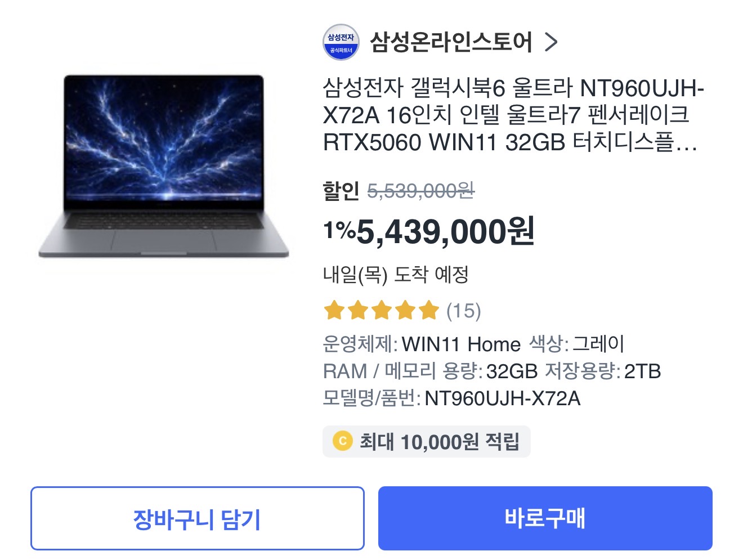Click the 1% discount rate label
The width and height of the screenshot is (743, 560).
click(339, 230)
